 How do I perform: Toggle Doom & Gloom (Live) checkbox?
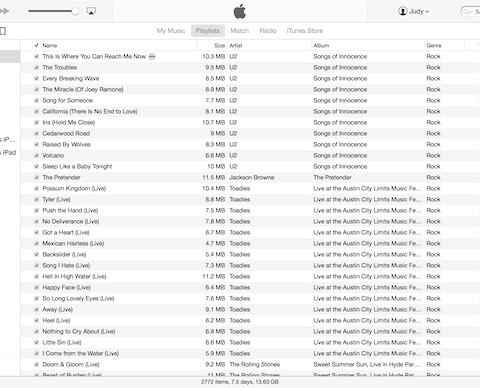(x=37, y=365)
